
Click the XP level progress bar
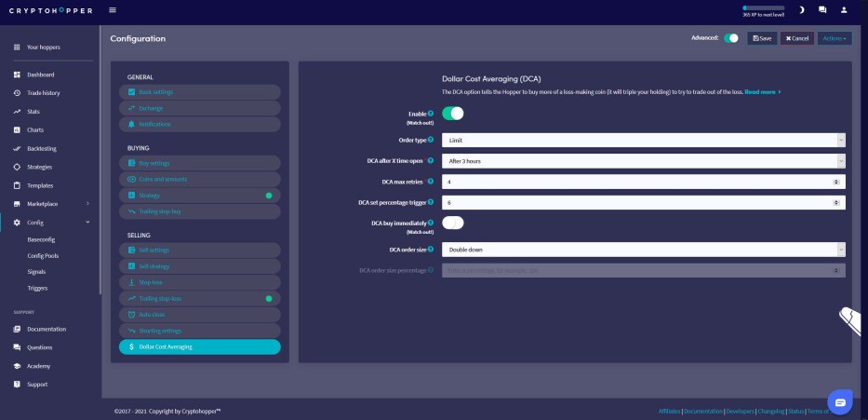click(764, 7)
